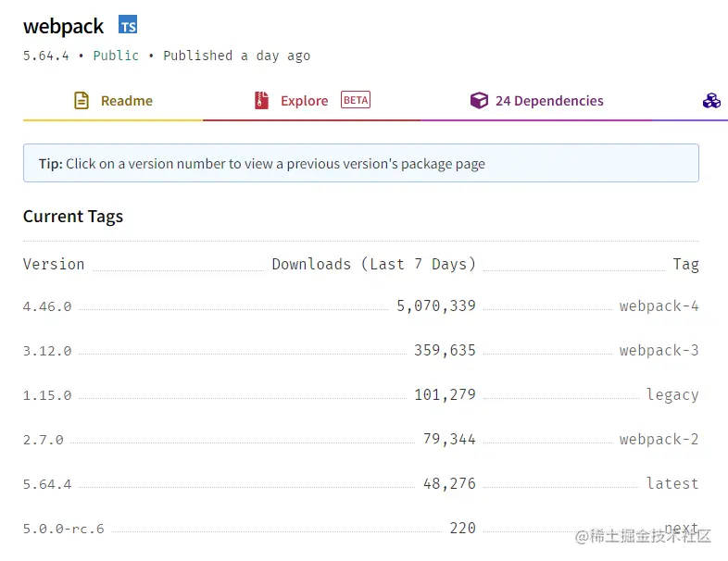
Task: Open version 5.0.0-rc.6 package page
Action: point(64,529)
